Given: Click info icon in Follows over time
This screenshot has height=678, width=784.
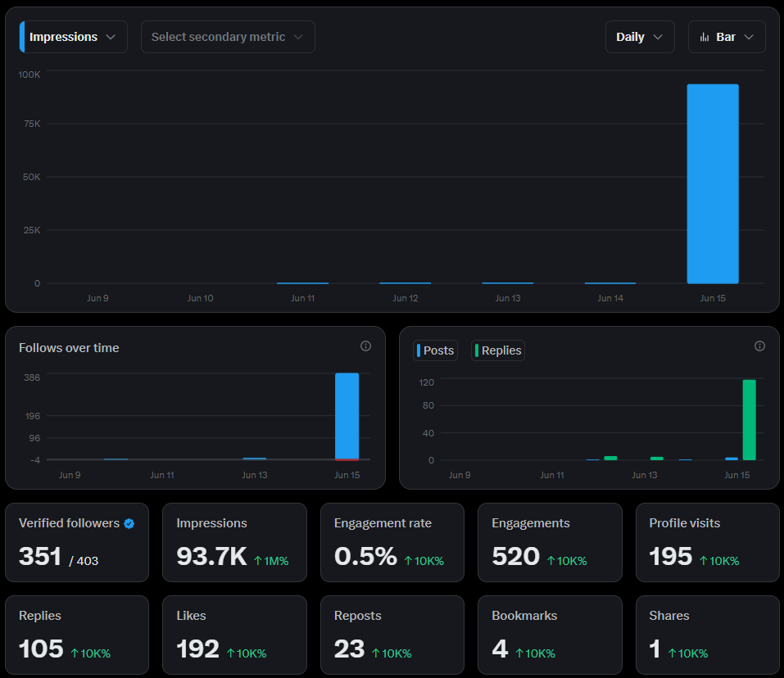Looking at the screenshot, I should [x=365, y=346].
